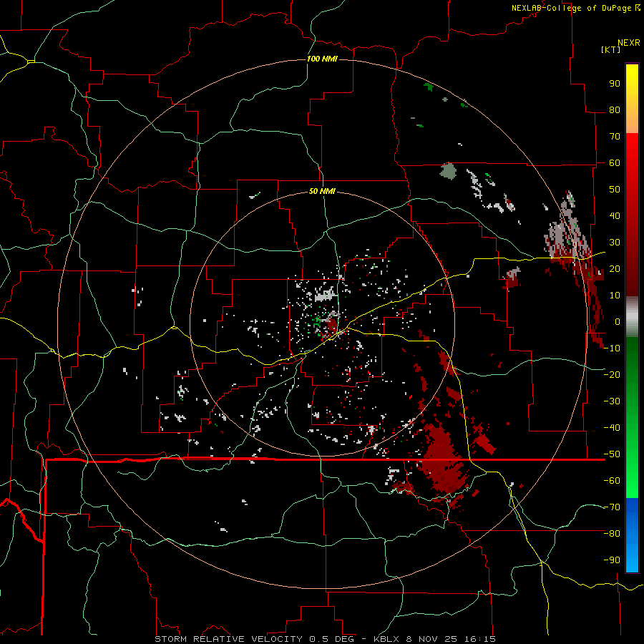Click the -70 value on the velocity scale
Image resolution: width=644 pixels, height=644 pixels.
tap(612, 507)
